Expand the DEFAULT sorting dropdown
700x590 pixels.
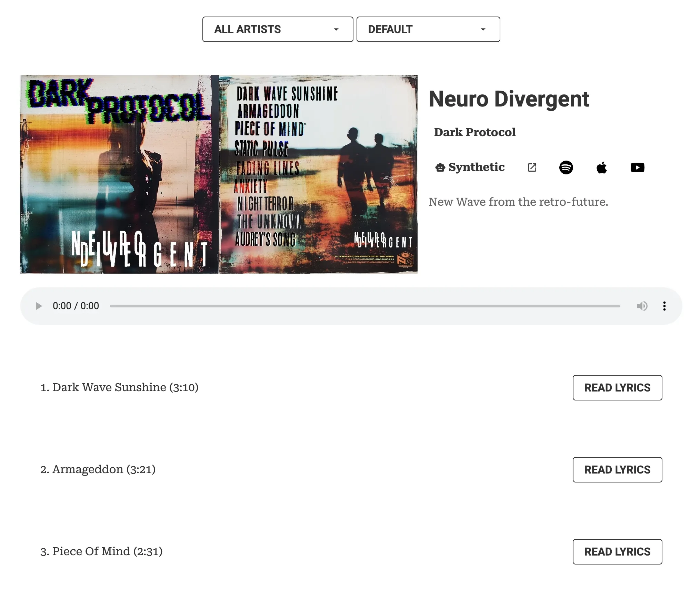[x=428, y=29]
